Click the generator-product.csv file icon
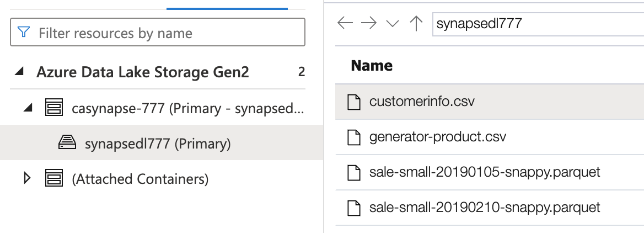644x233 pixels. pyautogui.click(x=353, y=137)
